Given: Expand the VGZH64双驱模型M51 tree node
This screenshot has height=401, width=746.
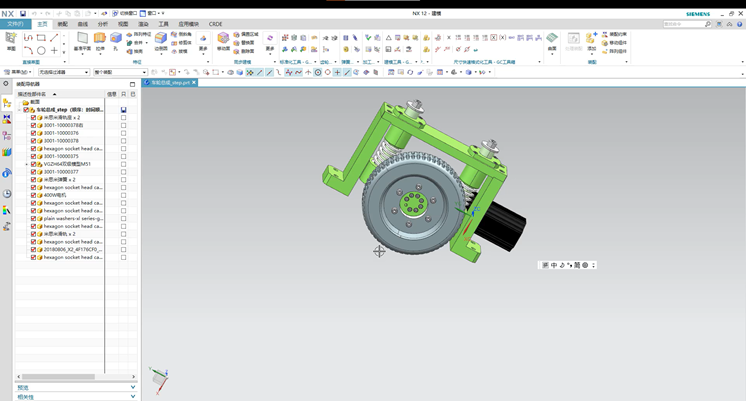Looking at the screenshot, I should [26, 164].
